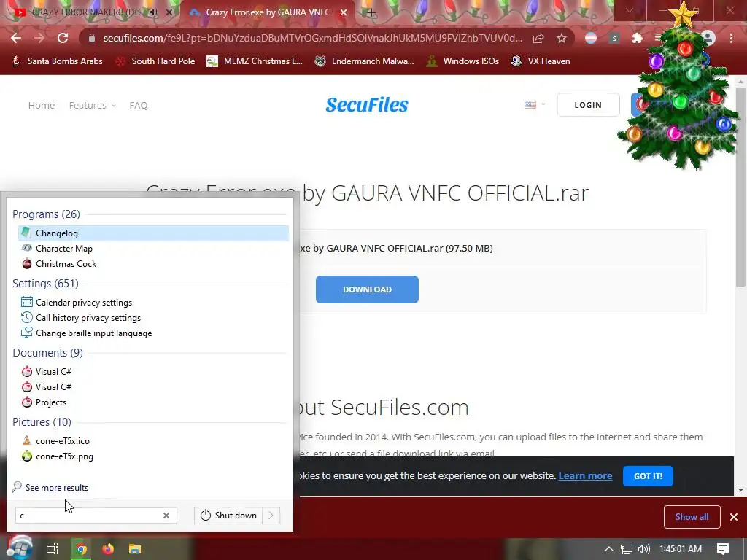Mute the YouTube tab speaker icon
Viewport: 747px width, 560px height.
153,12
